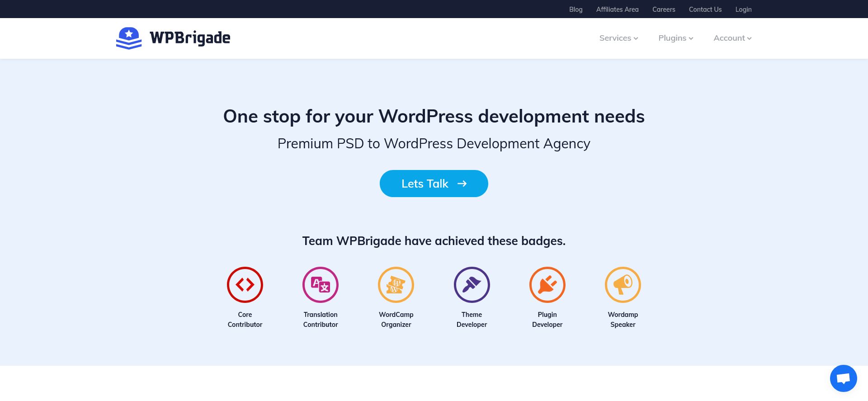
Task: Click the 'Translation Contributor' label
Action: 321,320
